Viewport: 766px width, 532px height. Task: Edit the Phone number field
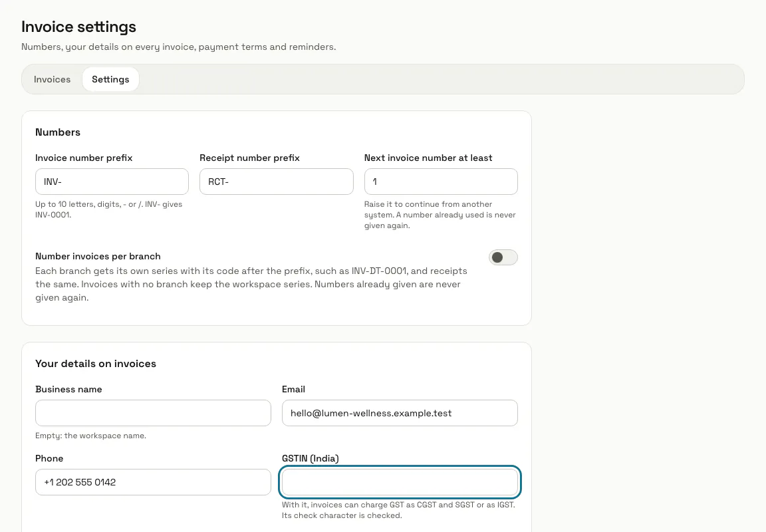point(153,482)
